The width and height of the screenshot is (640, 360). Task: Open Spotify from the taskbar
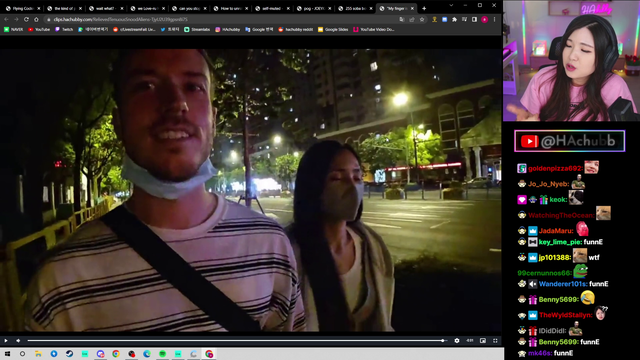point(162,354)
